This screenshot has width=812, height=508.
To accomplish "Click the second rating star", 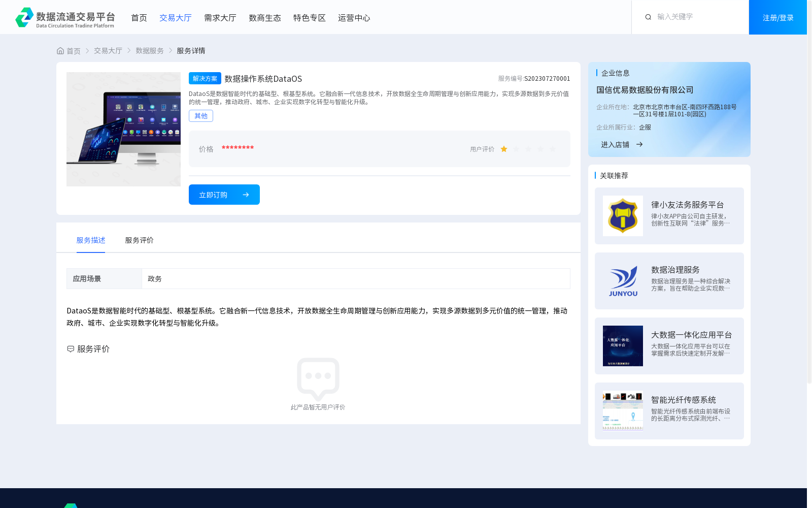I will click(x=516, y=149).
